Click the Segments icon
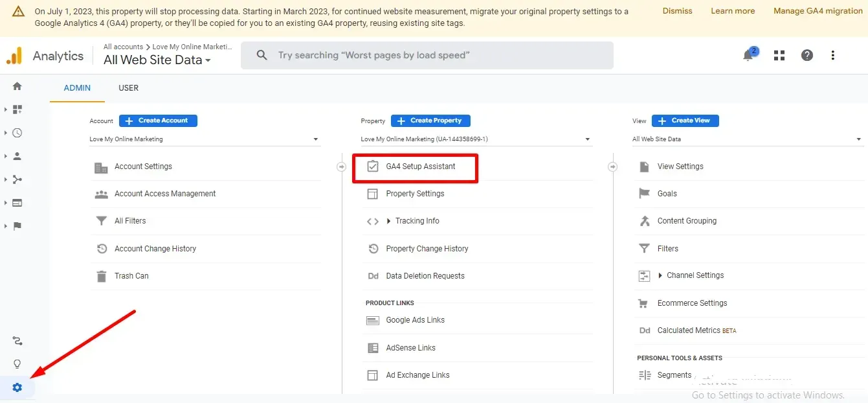 (644, 375)
